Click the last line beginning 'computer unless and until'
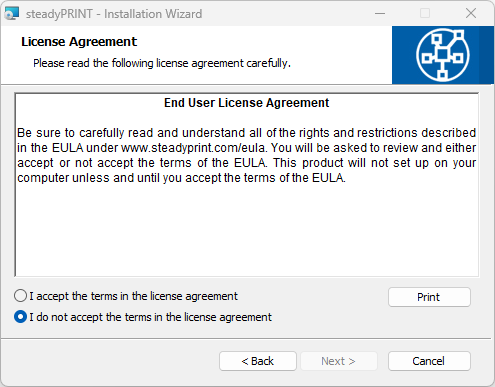The height and width of the screenshot is (387, 495). click(181, 178)
